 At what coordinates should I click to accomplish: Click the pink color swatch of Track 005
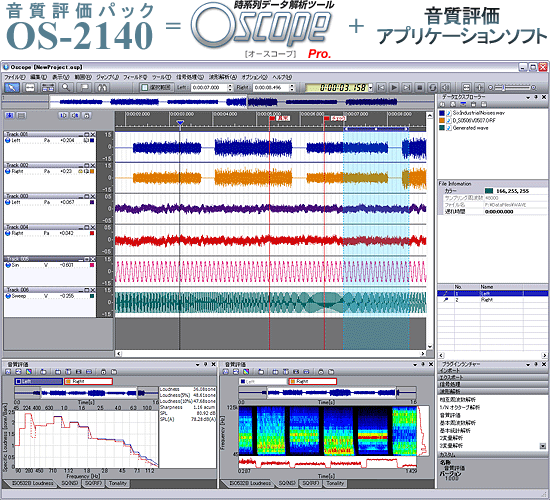pos(92,265)
